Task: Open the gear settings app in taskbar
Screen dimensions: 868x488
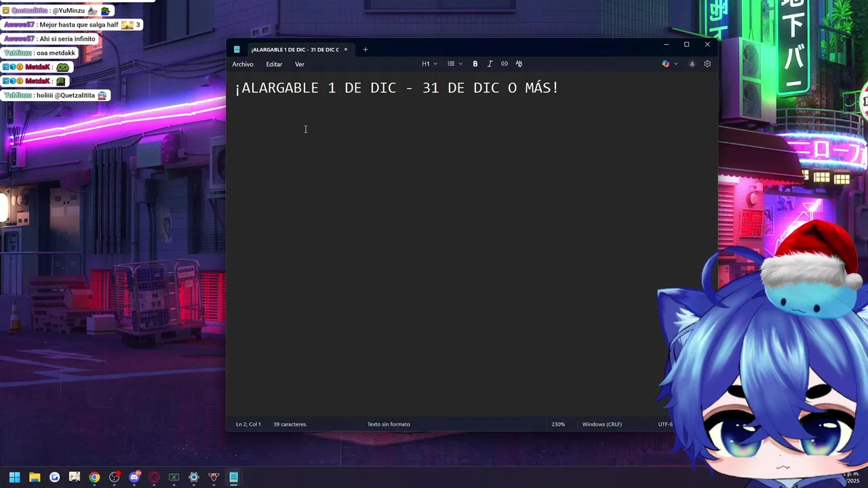Action: [194, 477]
